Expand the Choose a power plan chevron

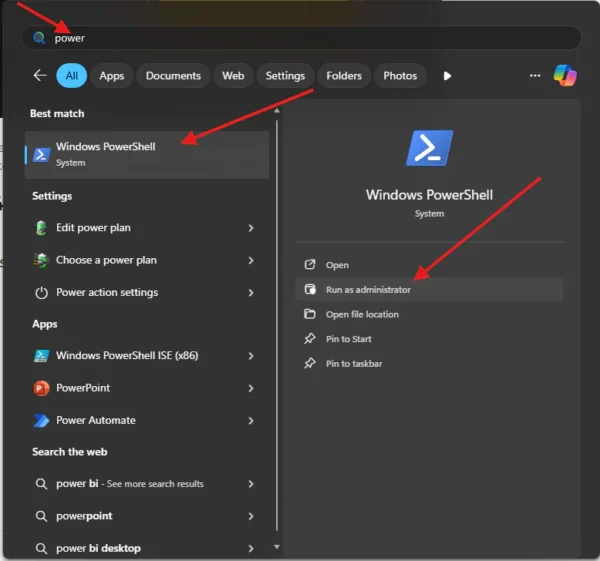click(251, 261)
